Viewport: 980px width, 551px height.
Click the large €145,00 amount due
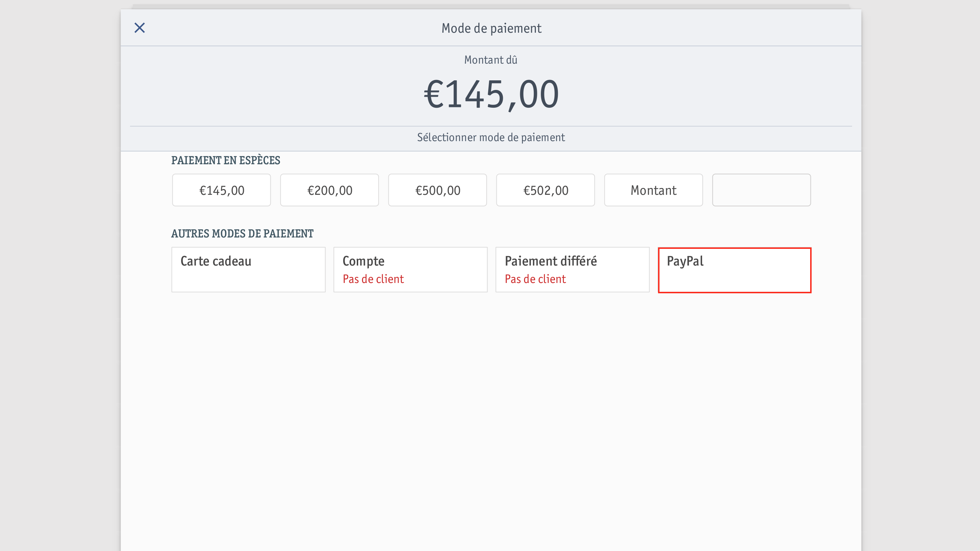tap(491, 94)
